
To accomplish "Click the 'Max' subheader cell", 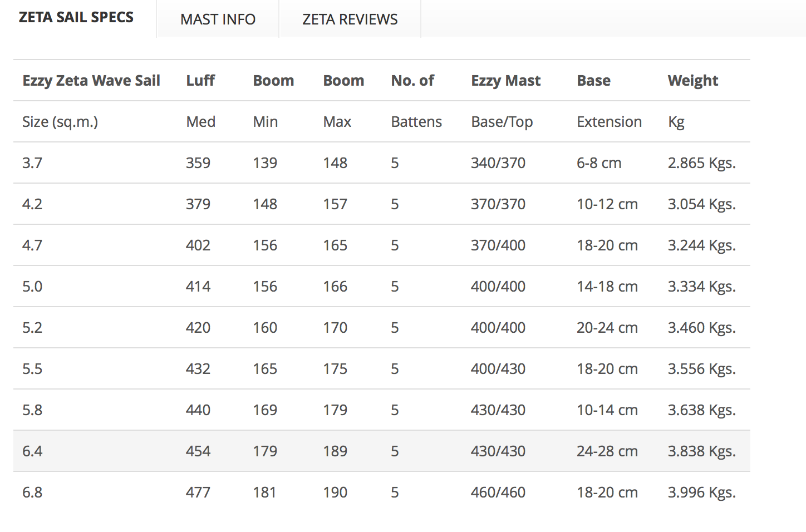I will coord(337,122).
